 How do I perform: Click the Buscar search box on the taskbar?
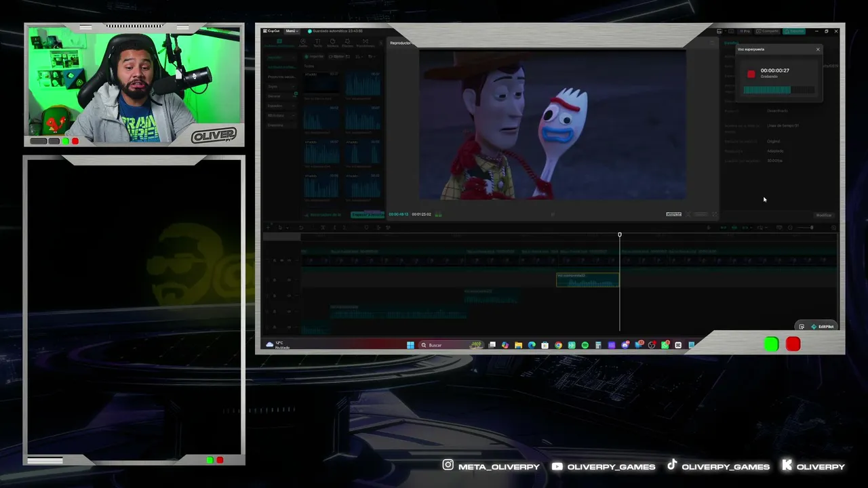pos(450,345)
